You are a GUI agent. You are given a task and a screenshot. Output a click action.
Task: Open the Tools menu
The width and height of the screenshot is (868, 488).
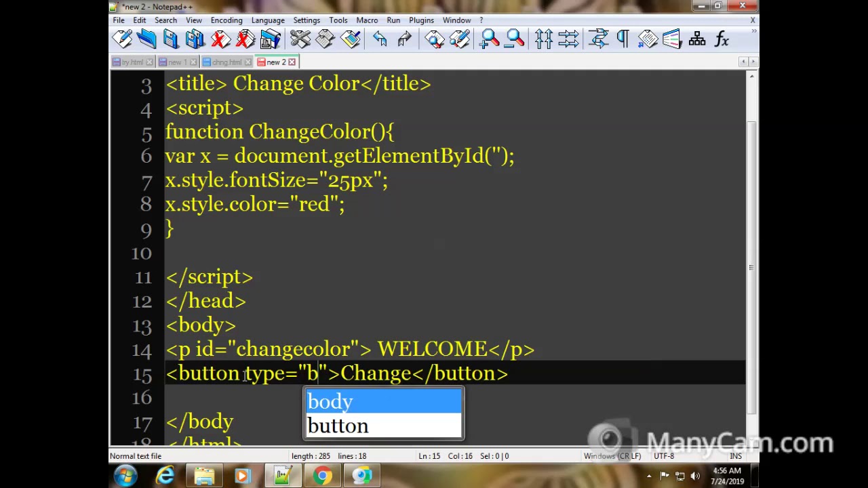(338, 20)
